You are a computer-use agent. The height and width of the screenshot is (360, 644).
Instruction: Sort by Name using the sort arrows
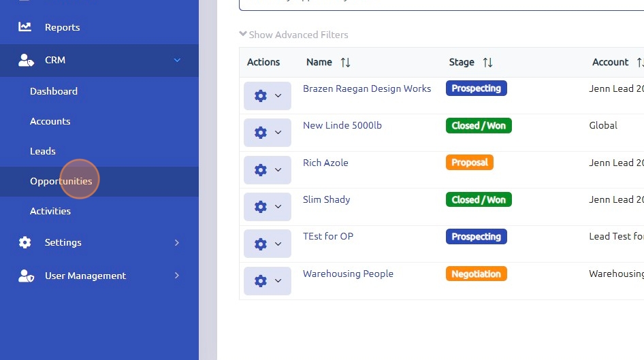[345, 63]
